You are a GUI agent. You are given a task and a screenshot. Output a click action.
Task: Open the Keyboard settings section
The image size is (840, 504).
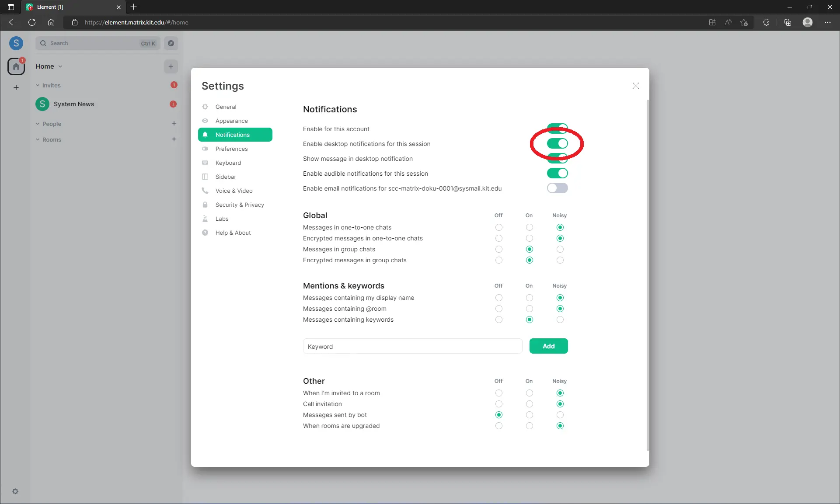click(228, 163)
